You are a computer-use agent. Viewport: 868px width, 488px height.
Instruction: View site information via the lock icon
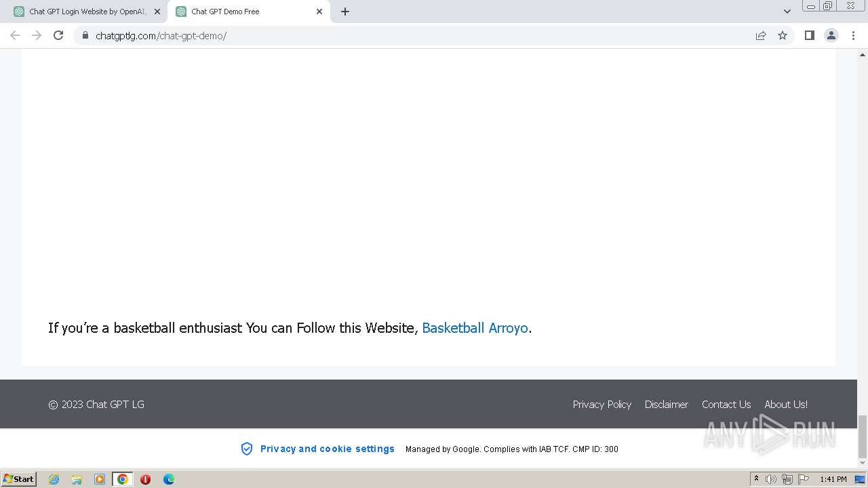click(85, 35)
